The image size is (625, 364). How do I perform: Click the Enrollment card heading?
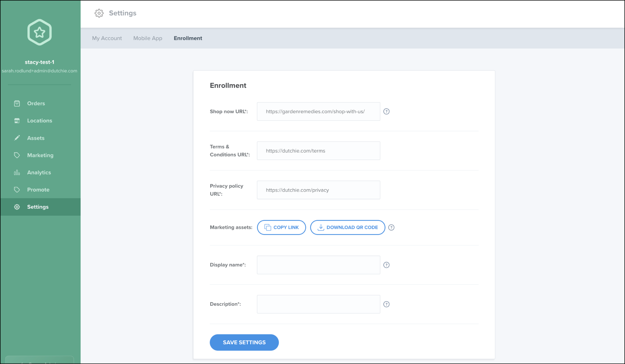pos(228,85)
